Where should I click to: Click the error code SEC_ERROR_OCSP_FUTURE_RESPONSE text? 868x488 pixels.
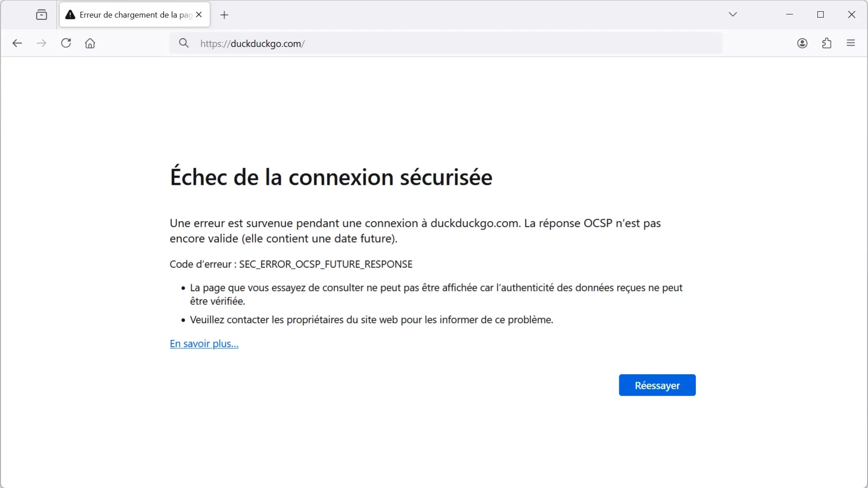(325, 264)
